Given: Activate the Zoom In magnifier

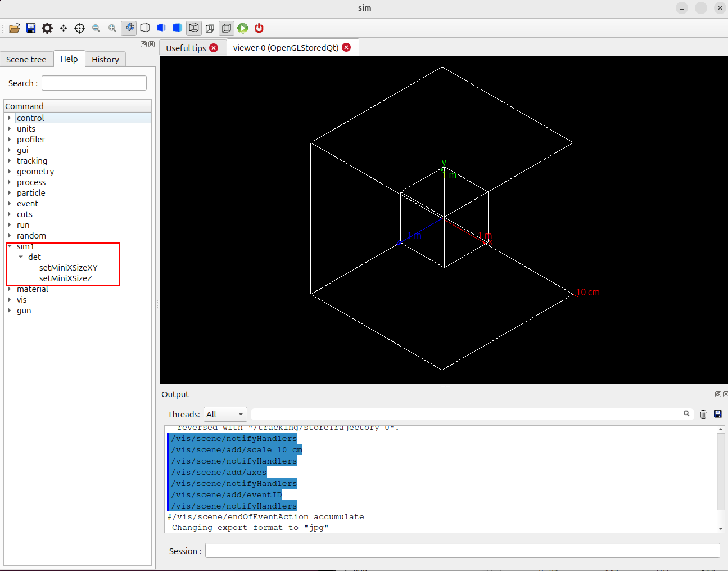Looking at the screenshot, I should point(112,28).
